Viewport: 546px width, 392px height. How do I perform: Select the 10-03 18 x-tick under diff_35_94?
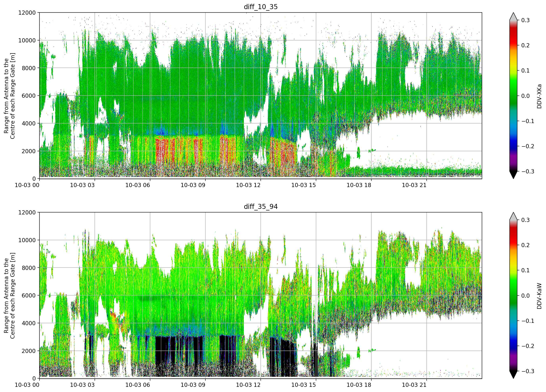click(x=359, y=385)
